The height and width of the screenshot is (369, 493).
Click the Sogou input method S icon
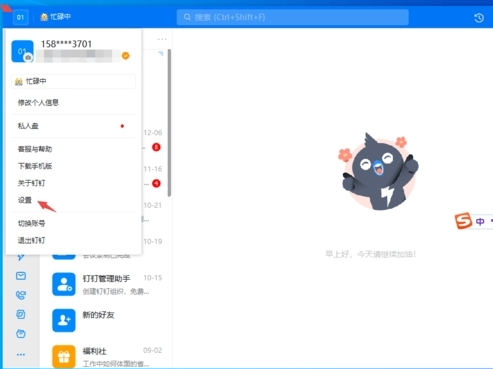[x=463, y=221]
